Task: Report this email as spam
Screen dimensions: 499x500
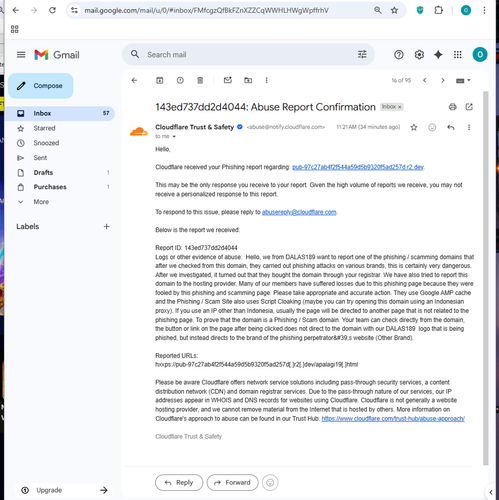Action: tap(180, 80)
